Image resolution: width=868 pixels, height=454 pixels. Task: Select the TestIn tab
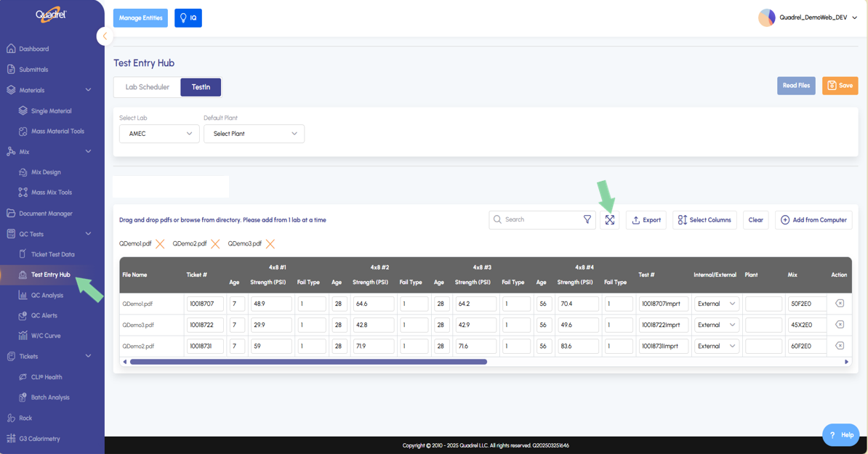201,87
